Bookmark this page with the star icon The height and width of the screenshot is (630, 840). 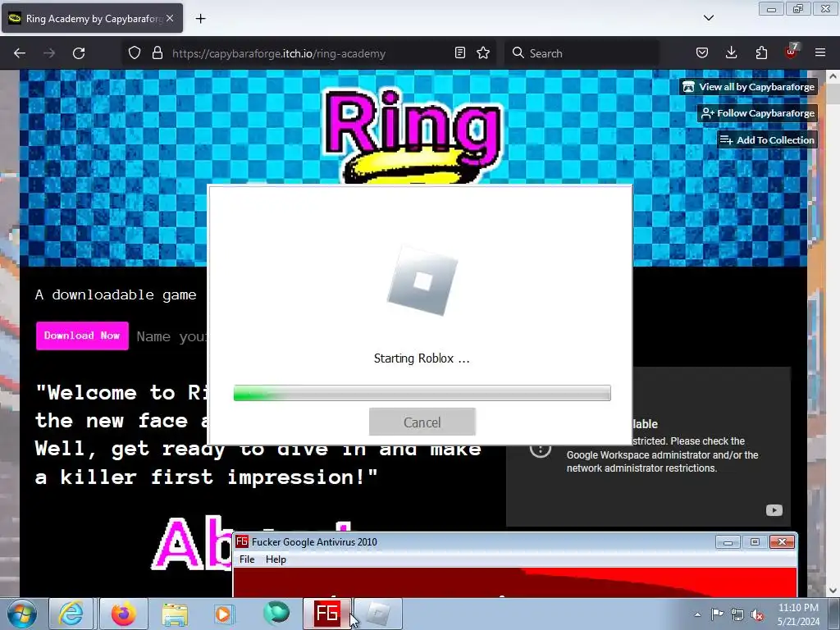coord(483,52)
